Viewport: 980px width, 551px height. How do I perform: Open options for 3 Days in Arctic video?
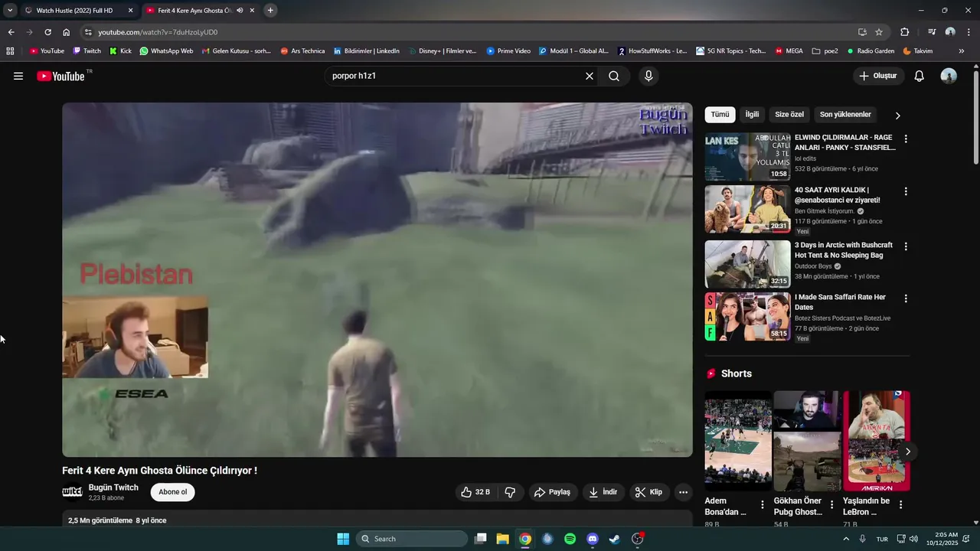click(x=906, y=246)
